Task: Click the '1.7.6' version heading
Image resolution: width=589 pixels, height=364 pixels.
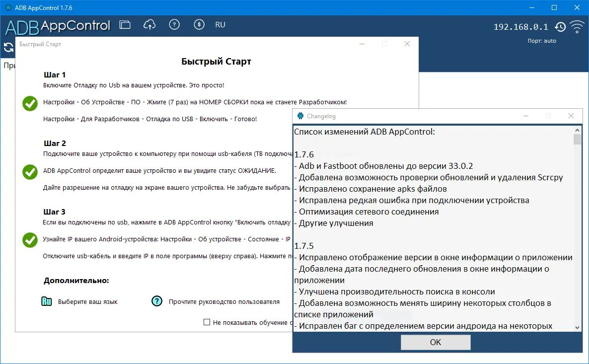Action: coord(304,154)
